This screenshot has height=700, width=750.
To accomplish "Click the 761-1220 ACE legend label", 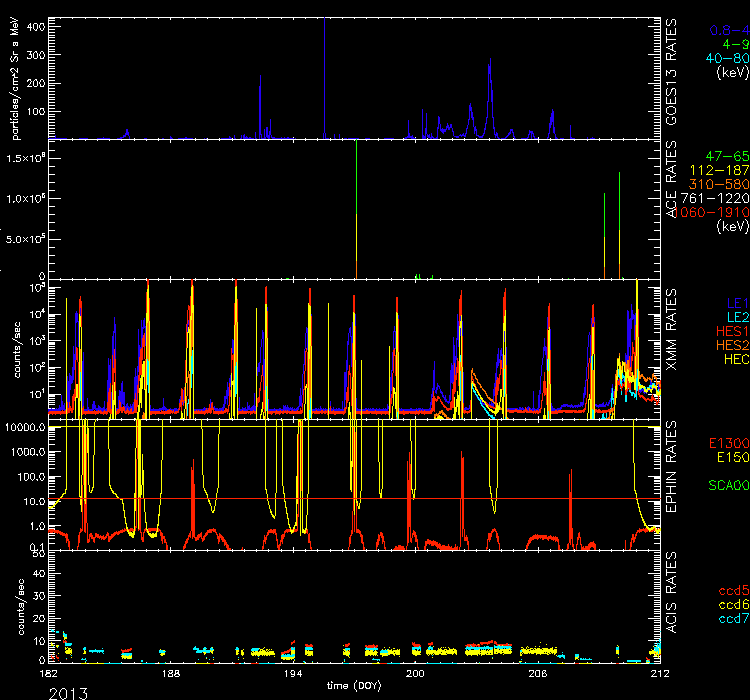I will point(718,198).
